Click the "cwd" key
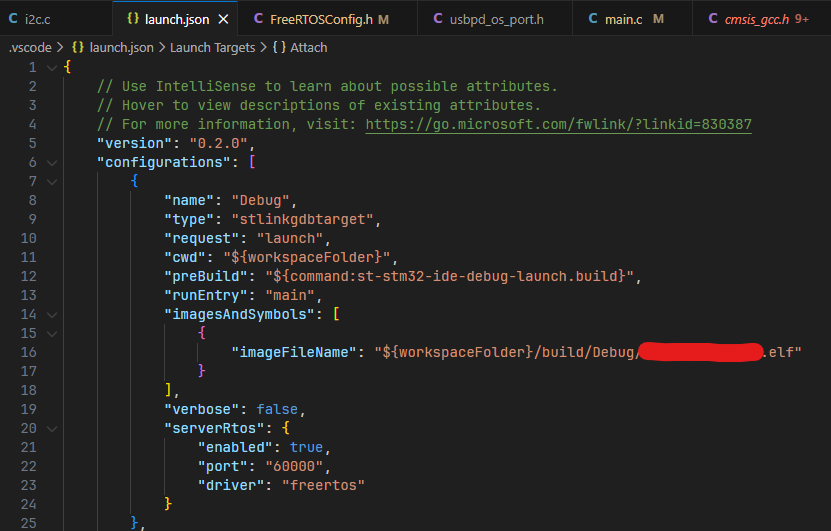The height and width of the screenshot is (531, 831). pyautogui.click(x=184, y=258)
